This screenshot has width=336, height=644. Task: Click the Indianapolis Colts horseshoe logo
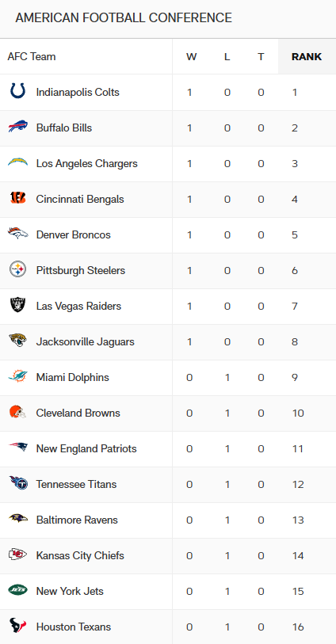coord(17,91)
